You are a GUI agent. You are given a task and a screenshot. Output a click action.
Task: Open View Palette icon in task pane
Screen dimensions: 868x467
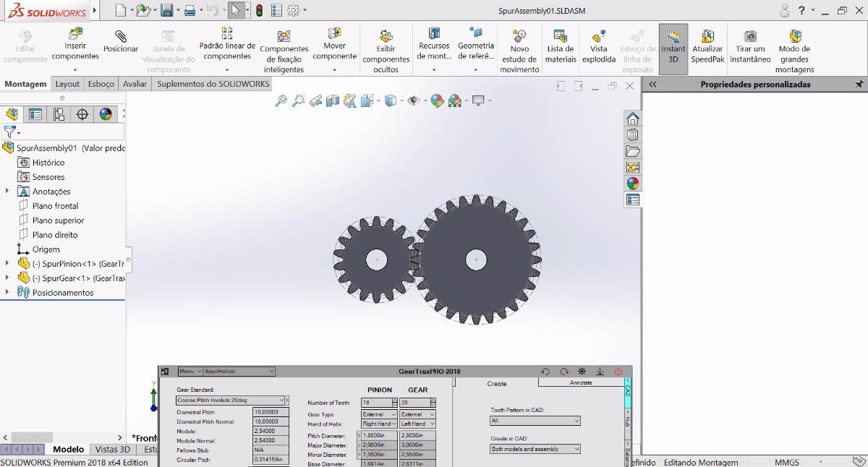[x=633, y=168]
